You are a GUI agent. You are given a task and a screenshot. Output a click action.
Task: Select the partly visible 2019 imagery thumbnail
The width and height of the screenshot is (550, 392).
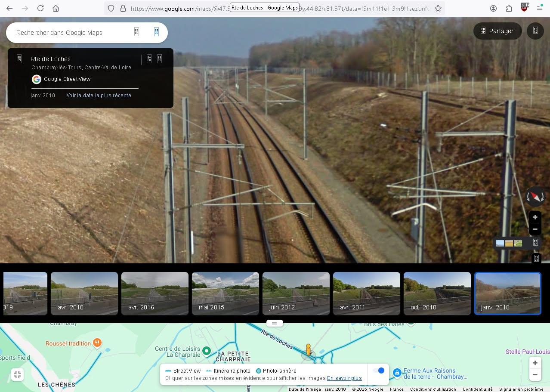pyautogui.click(x=25, y=293)
